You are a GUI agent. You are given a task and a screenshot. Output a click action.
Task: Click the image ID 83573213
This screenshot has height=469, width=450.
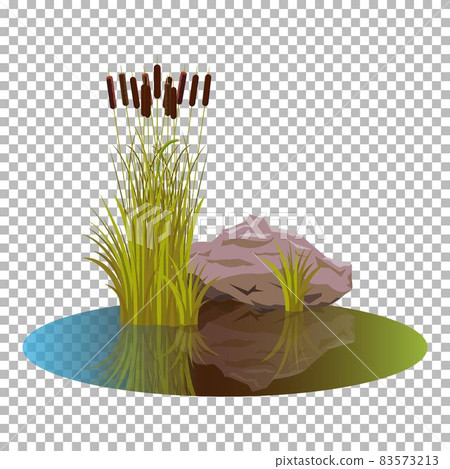click(x=409, y=460)
